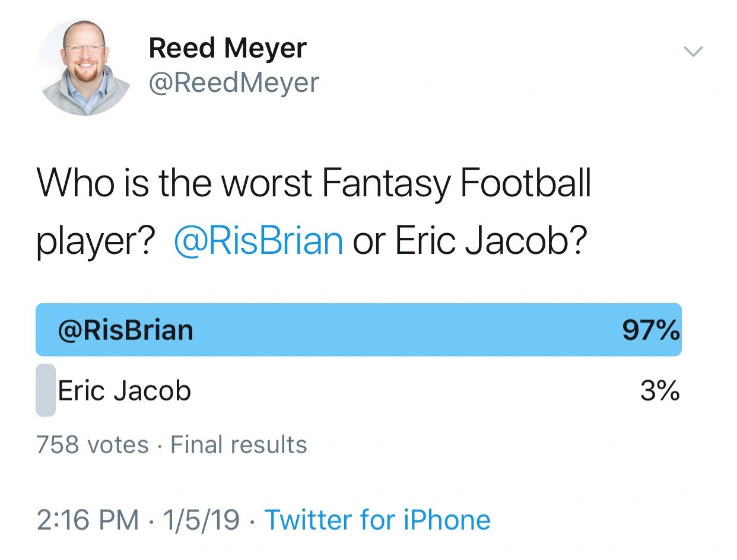Viewport: 737px width, 560px height.
Task: Click the blue @RisBrian poll result bar
Action: pyautogui.click(x=358, y=330)
